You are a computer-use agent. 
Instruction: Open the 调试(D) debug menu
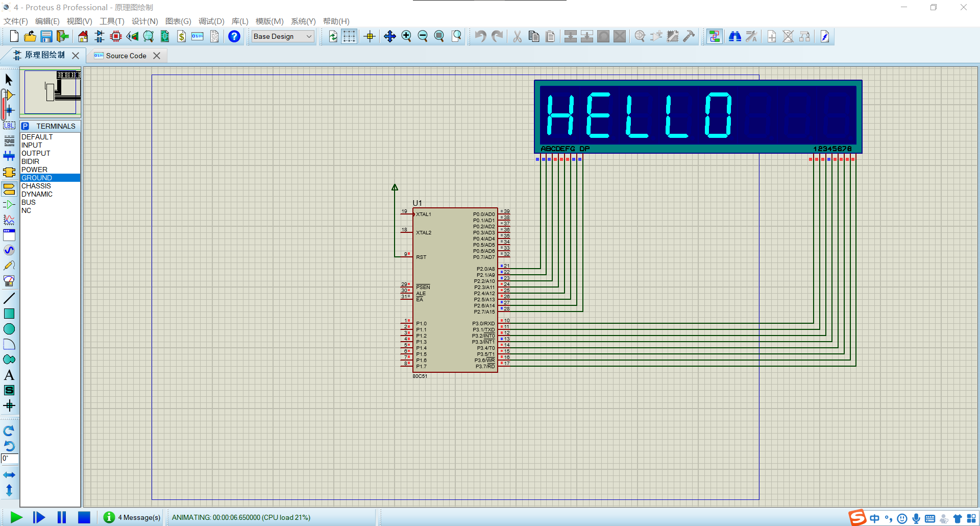coord(211,21)
